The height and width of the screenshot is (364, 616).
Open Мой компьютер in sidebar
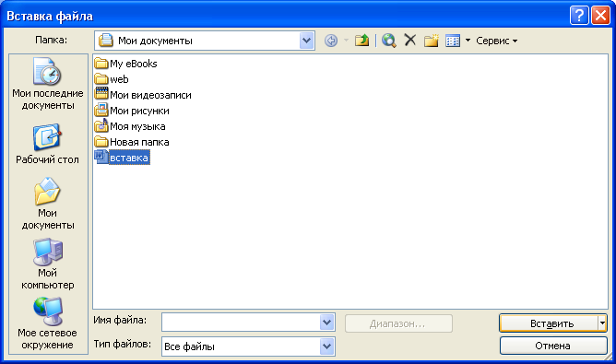[48, 264]
